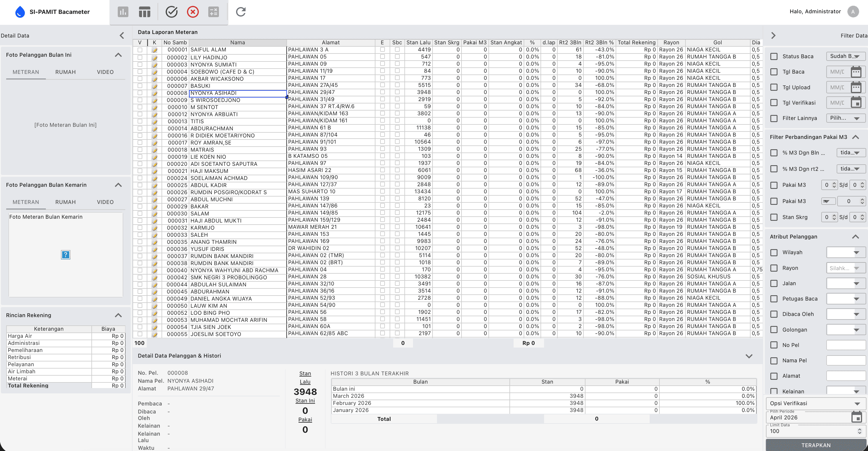
Task: Select RUMAH tab under Bulan Ini
Action: pyautogui.click(x=65, y=72)
